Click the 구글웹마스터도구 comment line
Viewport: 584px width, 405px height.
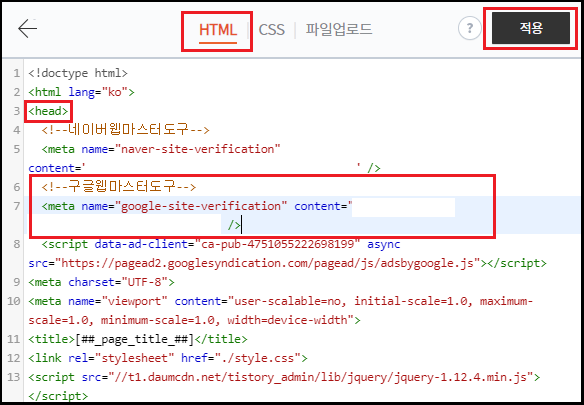point(119,187)
